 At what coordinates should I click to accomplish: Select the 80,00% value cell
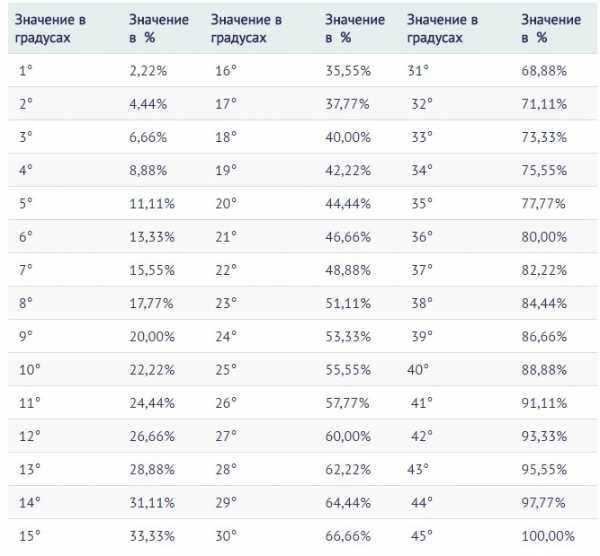point(544,237)
